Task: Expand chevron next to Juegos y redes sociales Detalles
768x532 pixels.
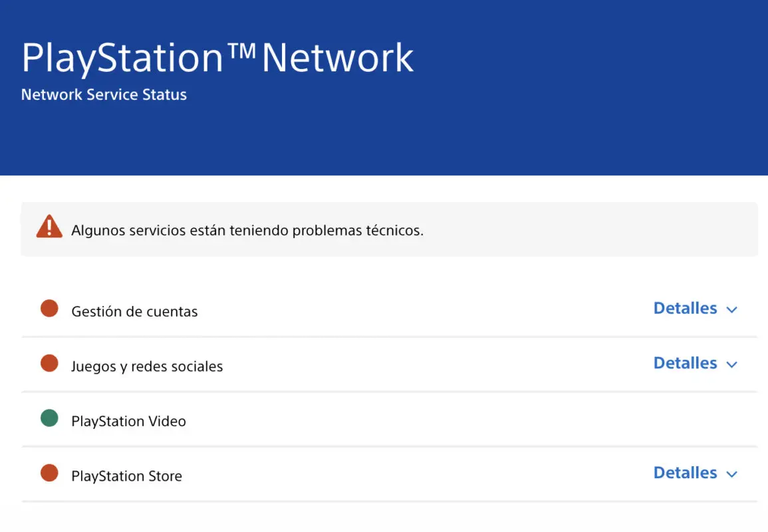Action: click(731, 364)
